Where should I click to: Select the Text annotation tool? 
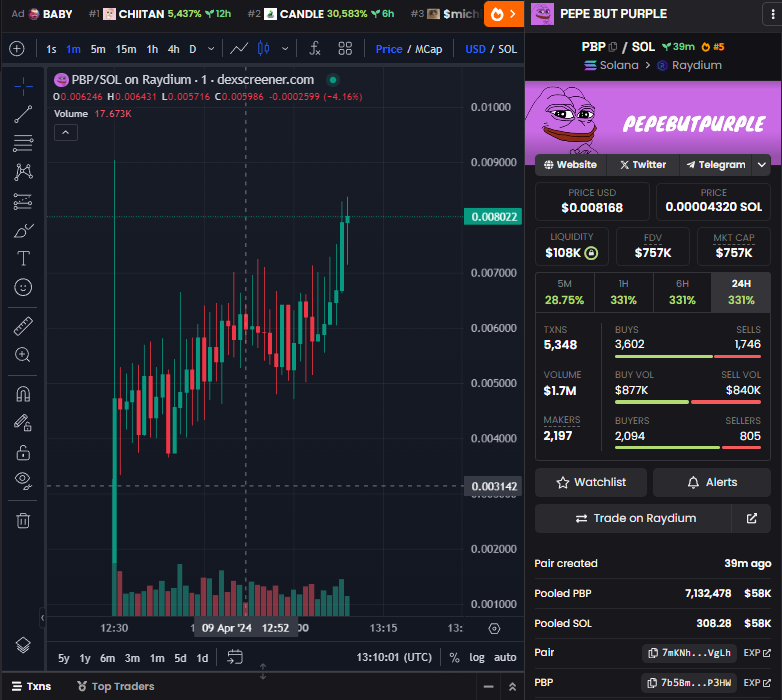tap(23, 258)
